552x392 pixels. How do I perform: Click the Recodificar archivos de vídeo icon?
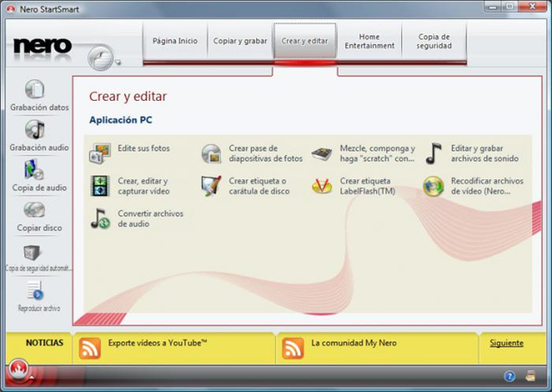click(433, 186)
